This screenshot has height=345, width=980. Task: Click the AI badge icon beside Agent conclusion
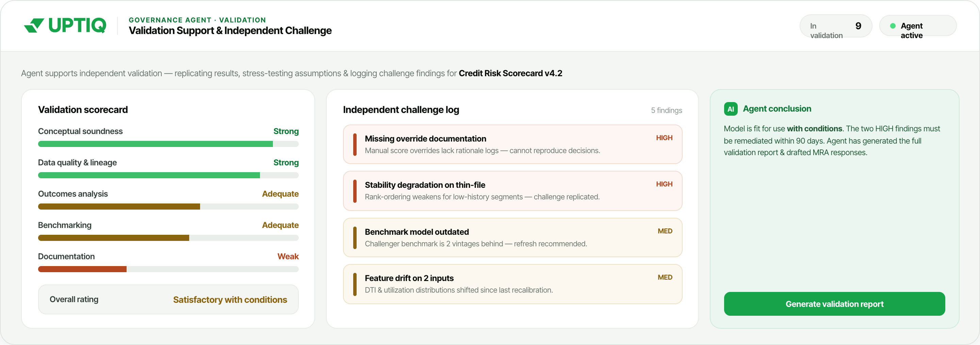[x=731, y=109]
